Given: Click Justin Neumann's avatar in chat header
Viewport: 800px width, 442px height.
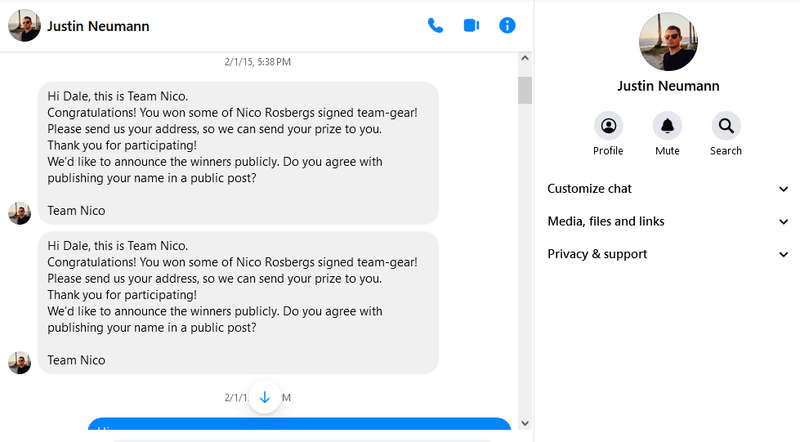Looking at the screenshot, I should 24,26.
